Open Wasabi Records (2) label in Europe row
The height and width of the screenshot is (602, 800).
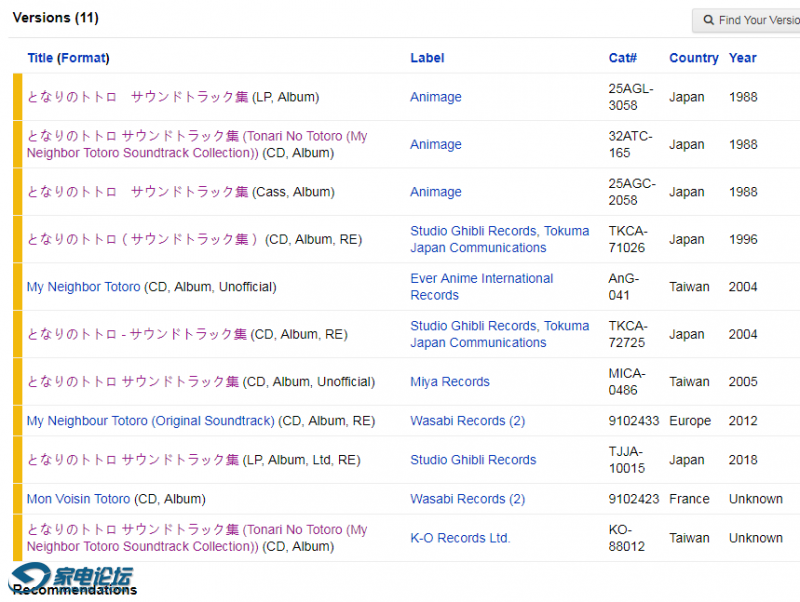(x=467, y=421)
